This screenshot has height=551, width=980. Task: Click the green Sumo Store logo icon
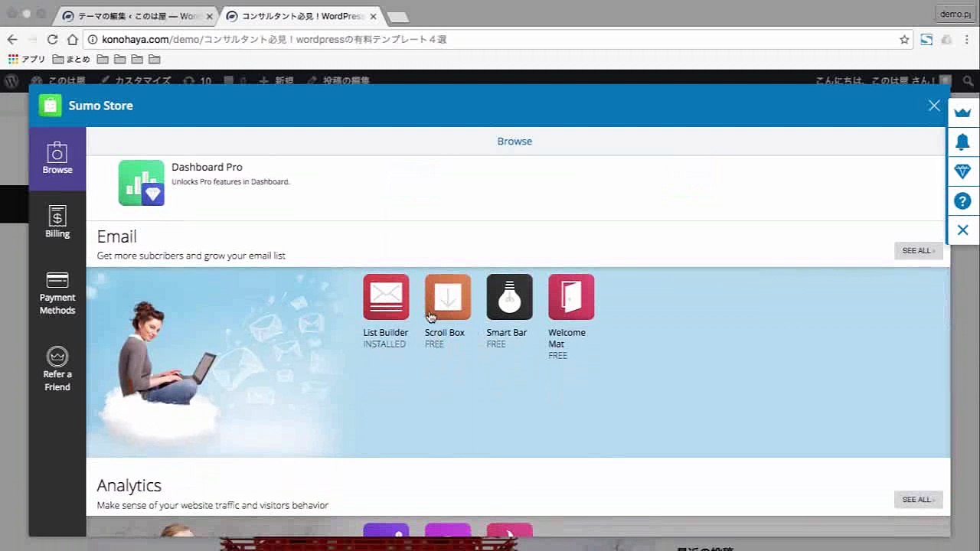coord(51,106)
